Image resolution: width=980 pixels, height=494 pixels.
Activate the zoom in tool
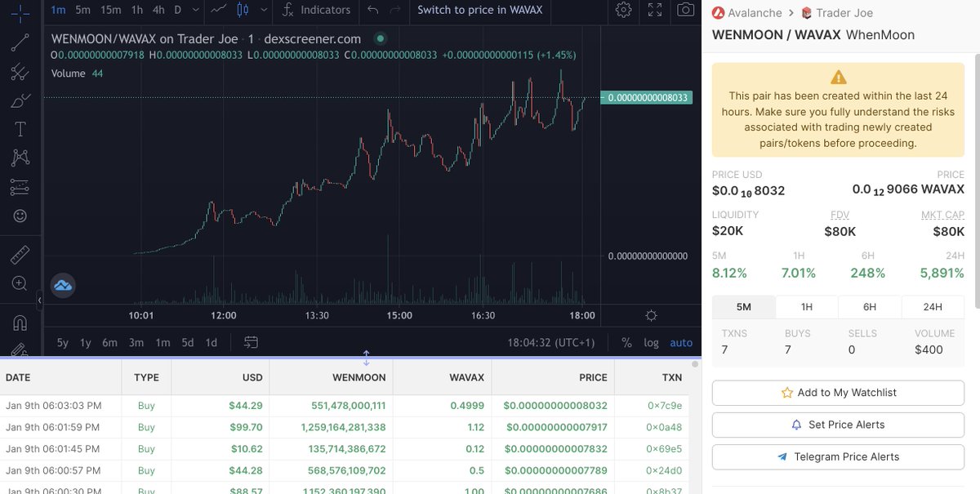click(x=20, y=283)
